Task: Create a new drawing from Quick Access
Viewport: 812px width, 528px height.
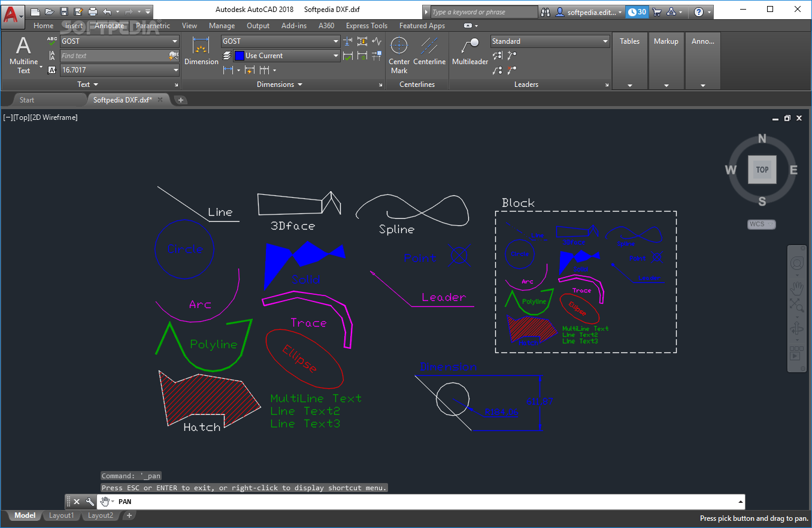Action: point(35,11)
